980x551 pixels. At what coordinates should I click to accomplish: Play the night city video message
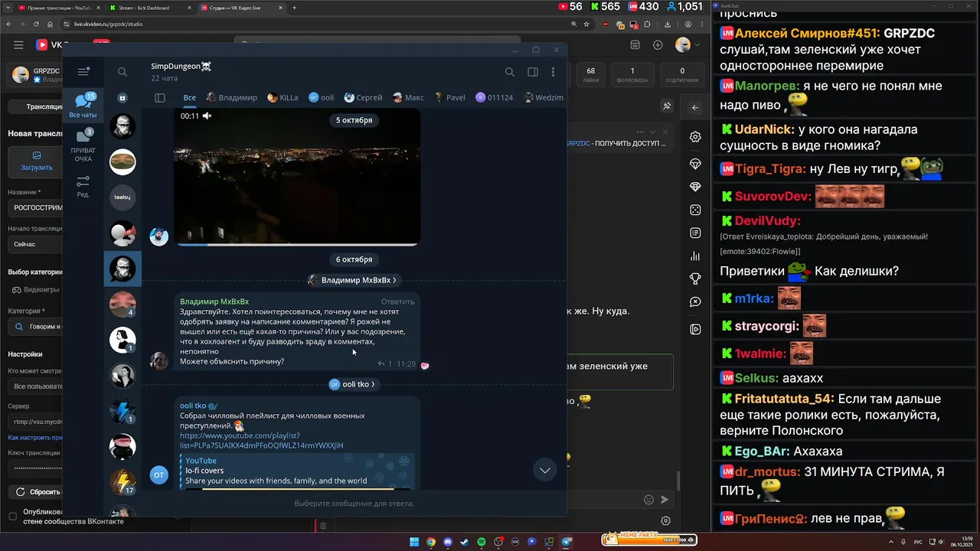(x=297, y=177)
